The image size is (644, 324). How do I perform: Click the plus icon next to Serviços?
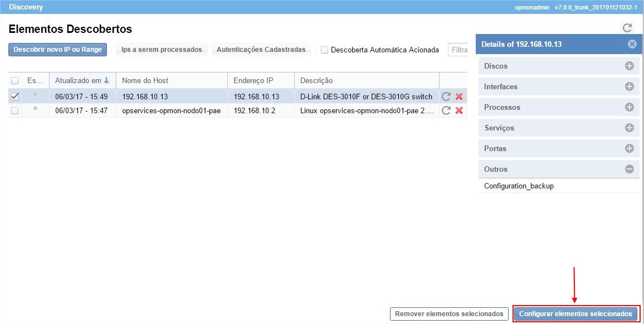click(x=630, y=128)
